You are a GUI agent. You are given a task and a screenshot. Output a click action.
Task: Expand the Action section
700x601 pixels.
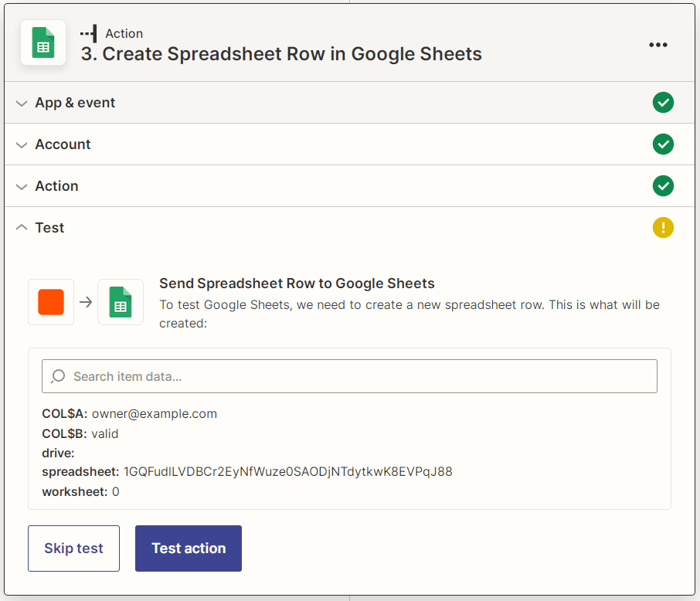tap(56, 185)
